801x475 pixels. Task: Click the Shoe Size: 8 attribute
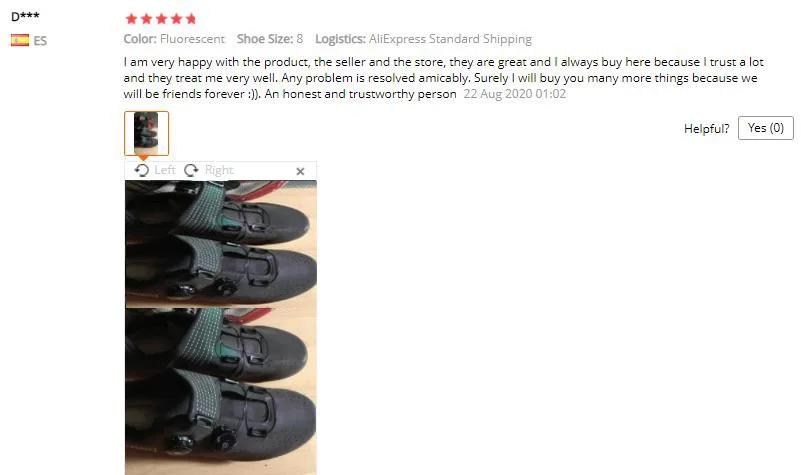pyautogui.click(x=270, y=39)
